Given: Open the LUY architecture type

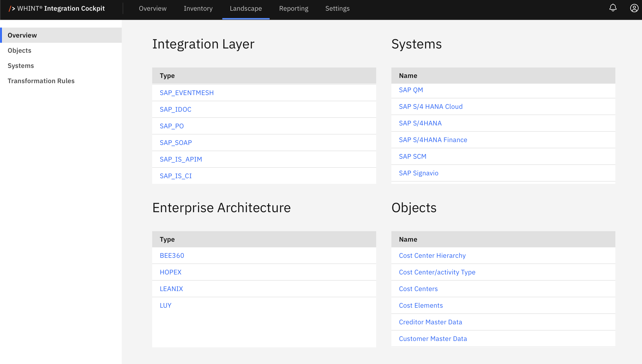Looking at the screenshot, I should (165, 306).
